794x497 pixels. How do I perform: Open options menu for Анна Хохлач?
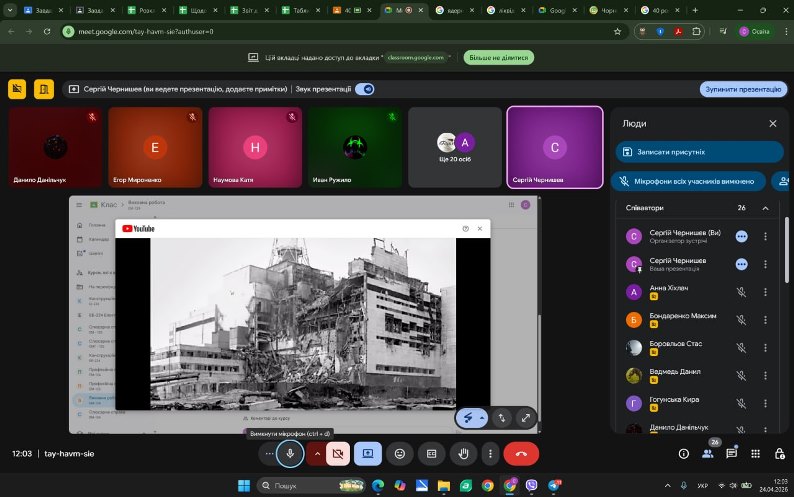765,292
